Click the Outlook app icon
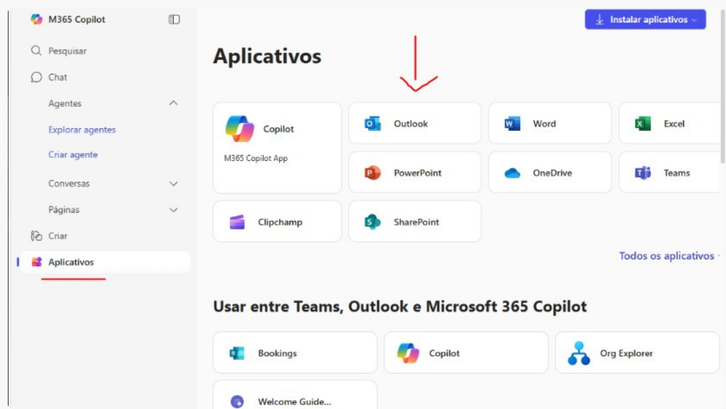 pyautogui.click(x=373, y=124)
